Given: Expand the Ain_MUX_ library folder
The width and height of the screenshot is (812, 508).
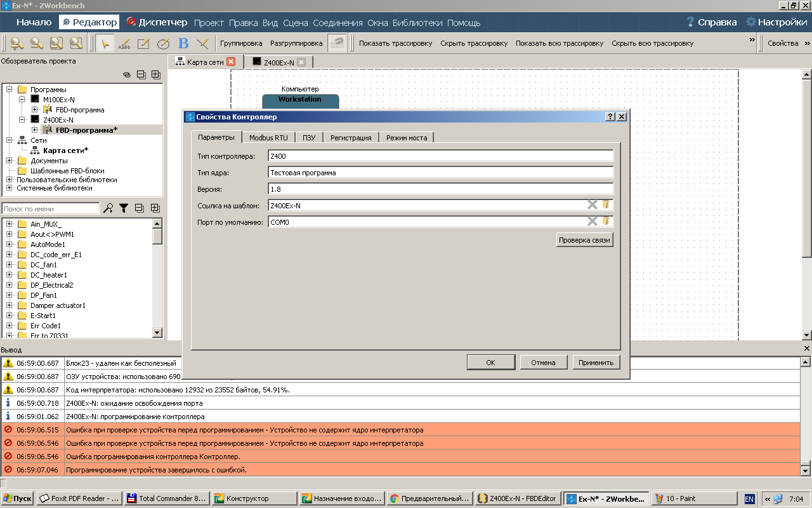Looking at the screenshot, I should point(10,224).
